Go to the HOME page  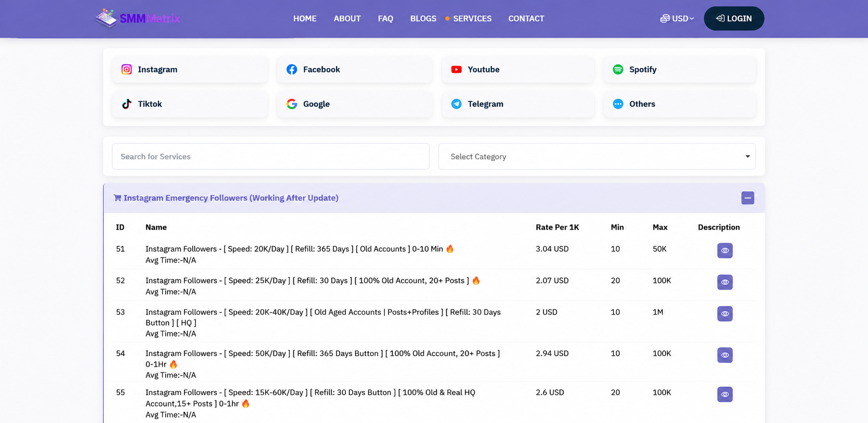(305, 18)
